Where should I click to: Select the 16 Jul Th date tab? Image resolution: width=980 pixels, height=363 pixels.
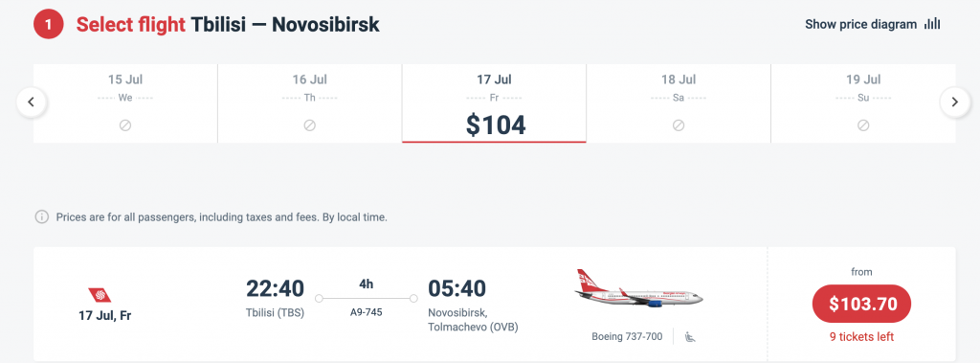point(309,103)
